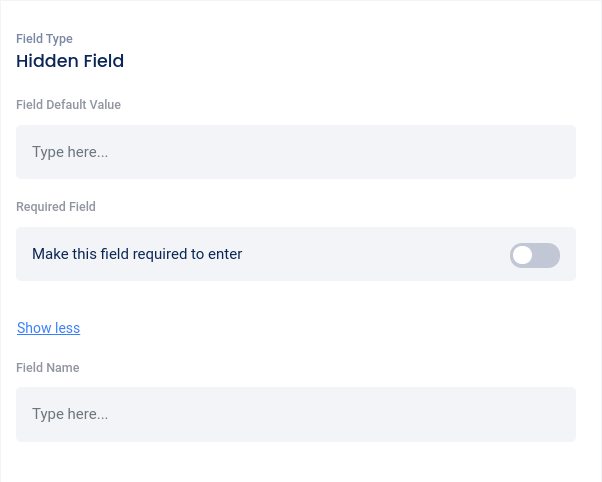Screen dimensions: 602x482
Task: Click the 'Hidden Field' type heading
Action: click(70, 61)
